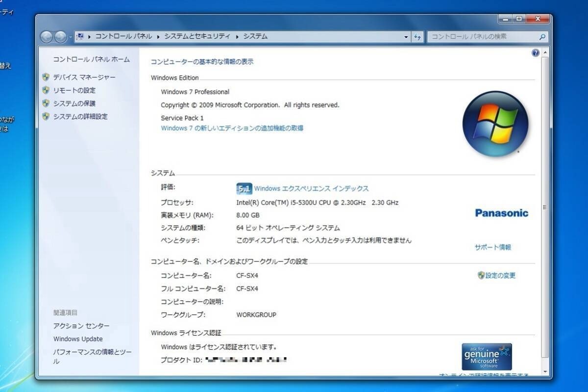Select CF-SX4 beside フル コンピューター名
This screenshot has height=392, width=588.
[247, 288]
